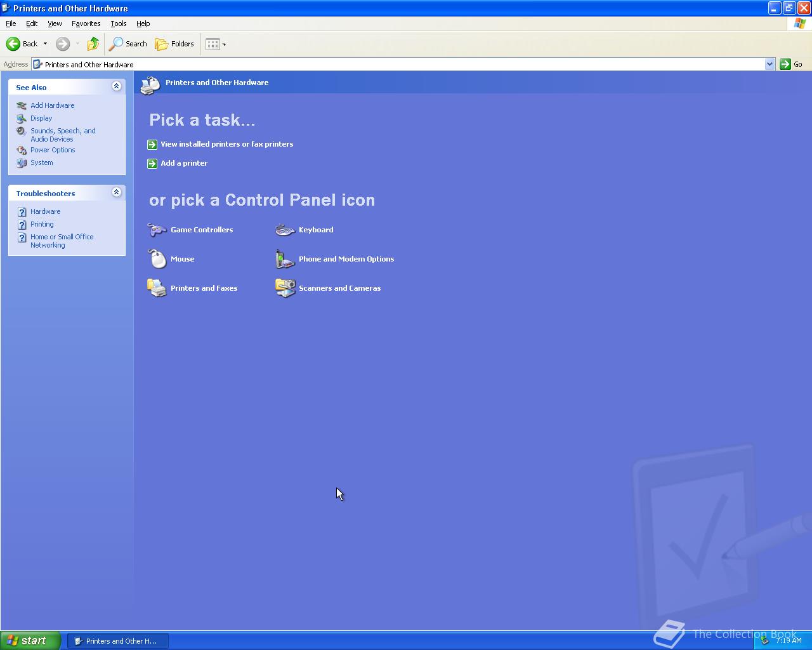Click the Printing troubleshooter help icon
Screen dimensions: 812x650
(x=22, y=225)
